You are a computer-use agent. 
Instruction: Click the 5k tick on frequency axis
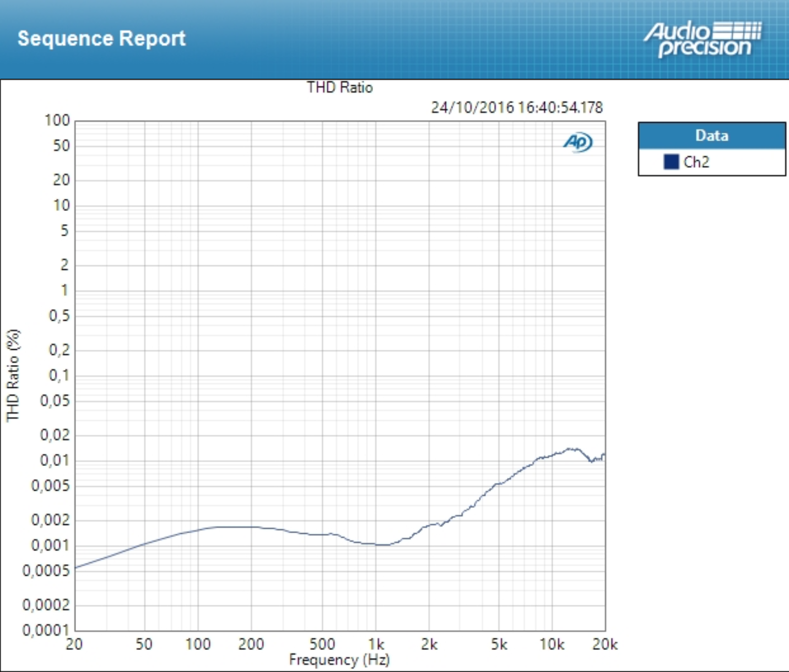(x=499, y=644)
